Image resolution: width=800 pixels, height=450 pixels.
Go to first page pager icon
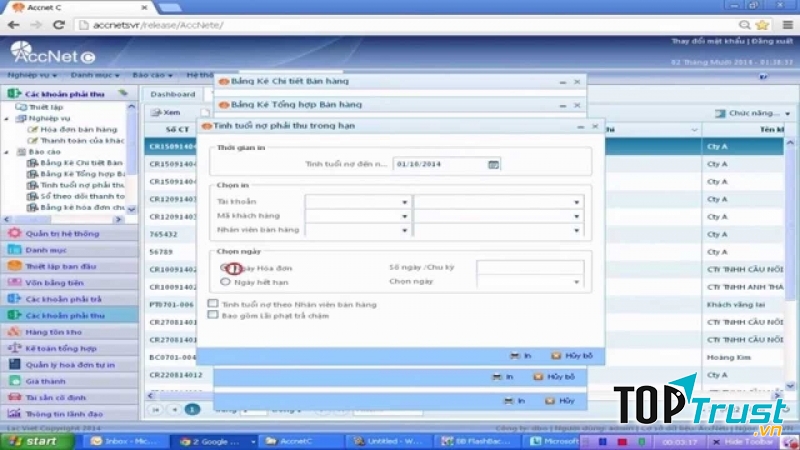click(x=156, y=409)
